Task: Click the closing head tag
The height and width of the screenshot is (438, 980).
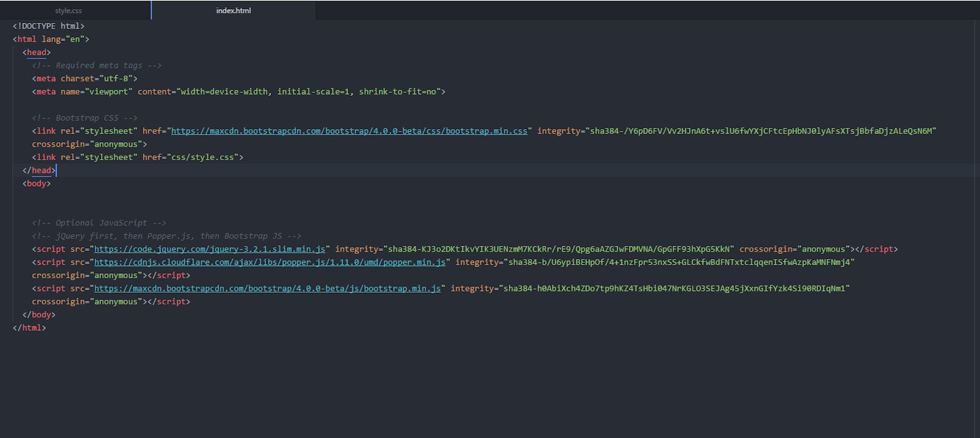Action: 40,171
